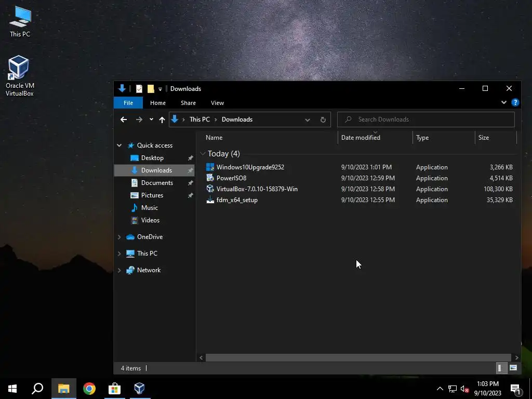Open Music in the navigation pane

[x=149, y=208]
